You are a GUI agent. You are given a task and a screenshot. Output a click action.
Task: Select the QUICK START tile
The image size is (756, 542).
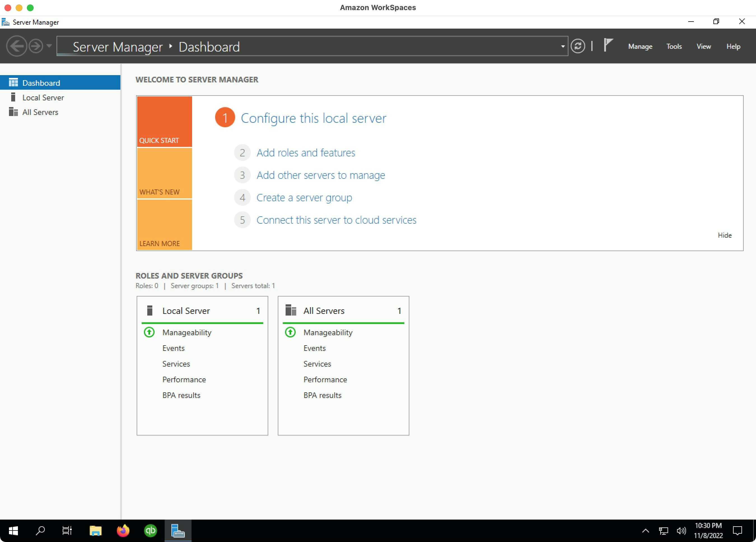164,121
